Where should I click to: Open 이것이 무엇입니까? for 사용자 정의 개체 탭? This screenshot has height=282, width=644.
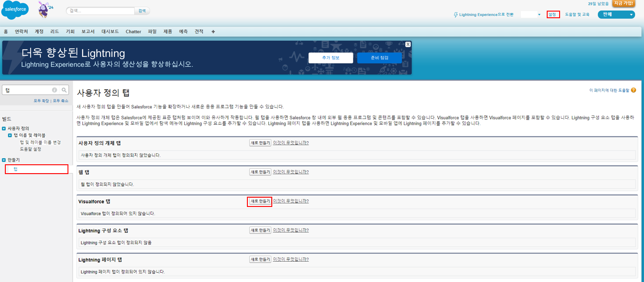tap(290, 143)
